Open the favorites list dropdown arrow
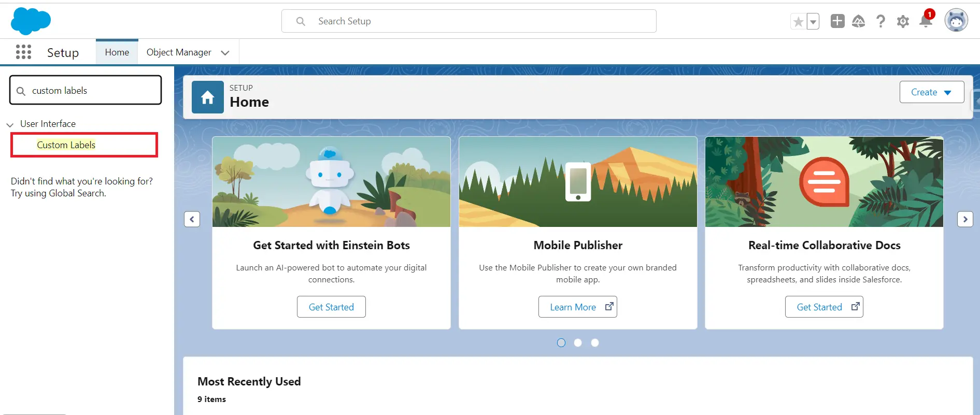The width and height of the screenshot is (980, 415). tap(813, 22)
